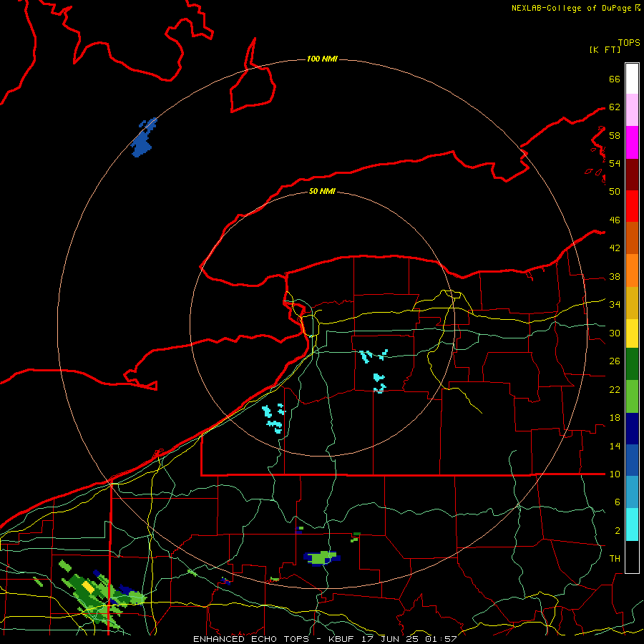Click the light pink 62 kft legend swatch
This screenshot has width=644, height=644.
click(x=632, y=110)
